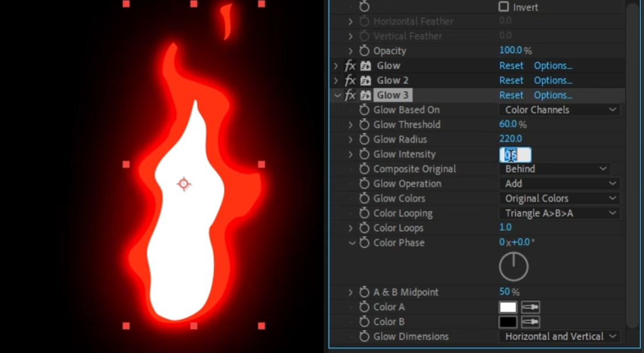The image size is (644, 353).
Task: Select the Glow 3 effect name
Action: point(392,96)
